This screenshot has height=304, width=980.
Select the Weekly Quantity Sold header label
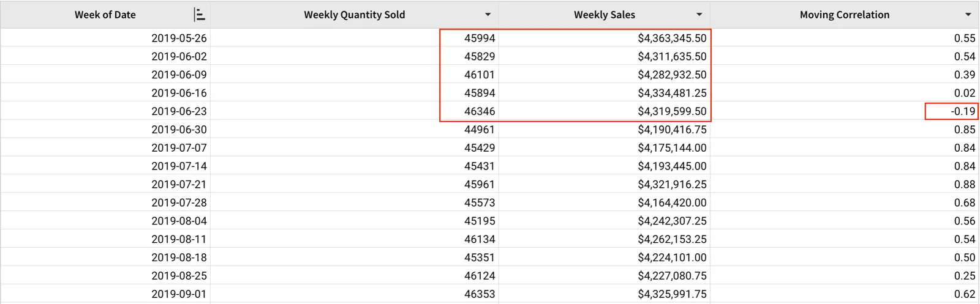coord(355,15)
